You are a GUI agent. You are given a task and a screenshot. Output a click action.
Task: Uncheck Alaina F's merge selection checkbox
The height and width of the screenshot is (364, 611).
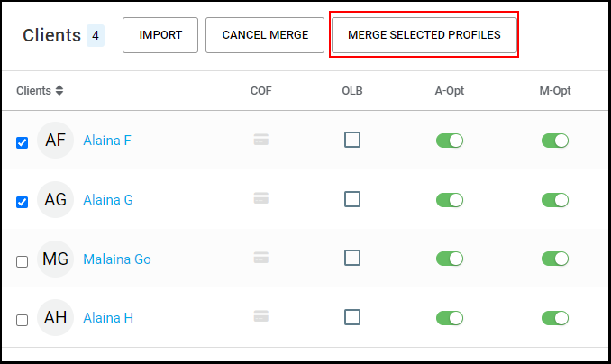[x=23, y=143]
